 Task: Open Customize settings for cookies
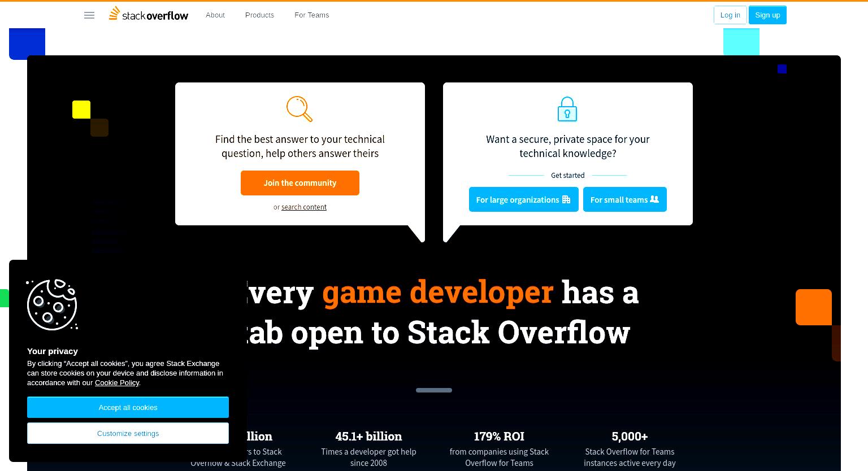point(128,433)
